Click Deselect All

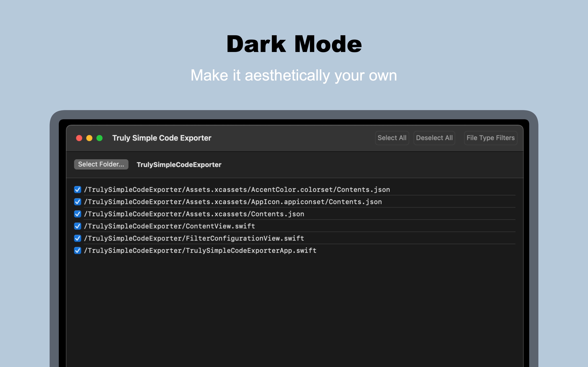tap(434, 138)
